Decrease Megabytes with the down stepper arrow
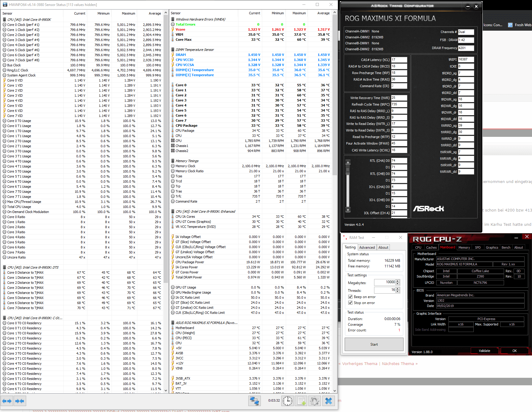Screen dimensions: 532x412 pos(398,284)
